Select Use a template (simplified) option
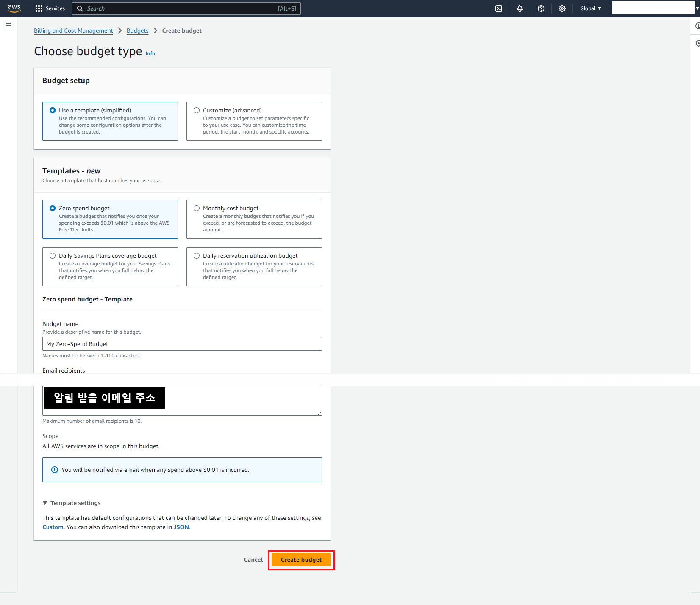Viewport: 700px width, 605px height. click(110, 121)
